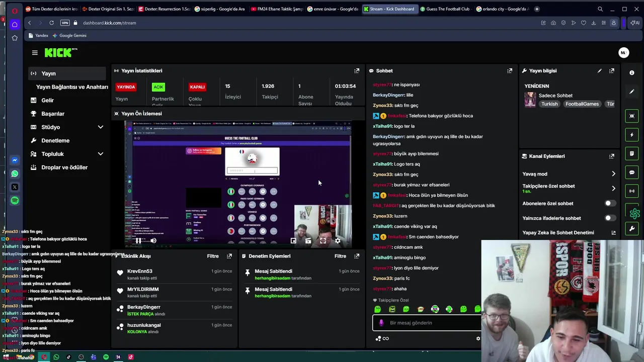Click KrevEnn53 in activity feed
The image size is (644, 362).
(140, 271)
